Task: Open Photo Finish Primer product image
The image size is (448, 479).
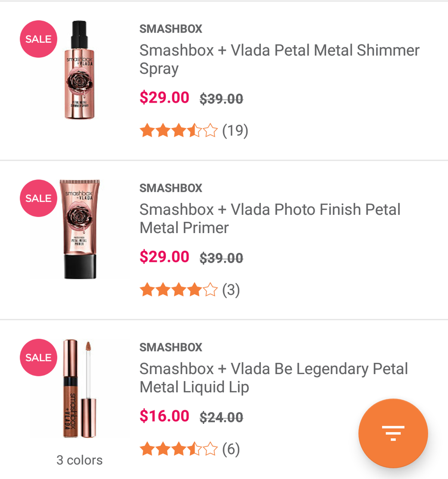Action: [x=80, y=229]
